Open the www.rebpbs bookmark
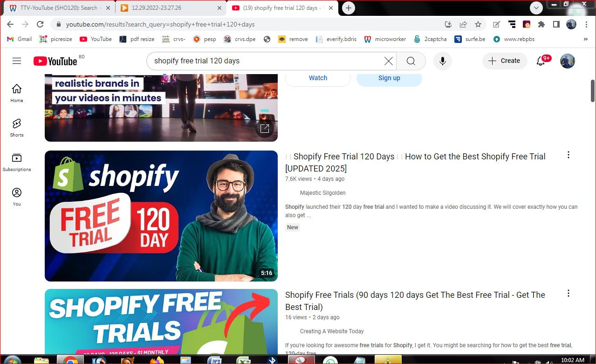The height and width of the screenshot is (364, 596). pos(514,39)
